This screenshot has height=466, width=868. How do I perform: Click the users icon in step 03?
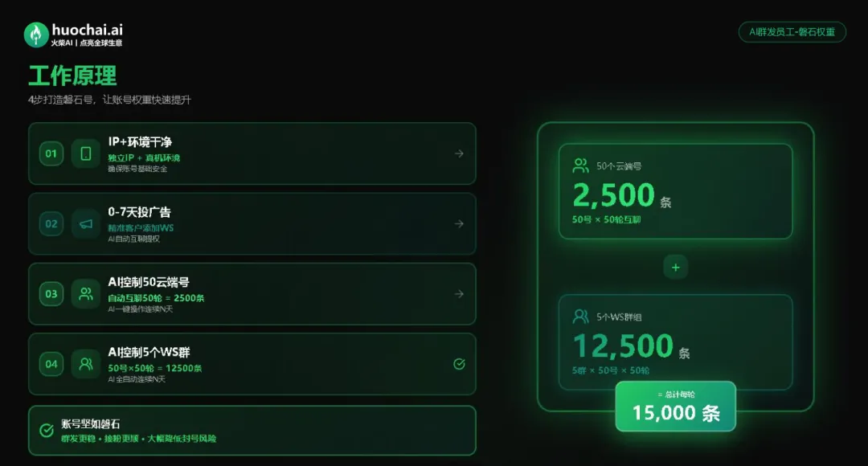(86, 294)
